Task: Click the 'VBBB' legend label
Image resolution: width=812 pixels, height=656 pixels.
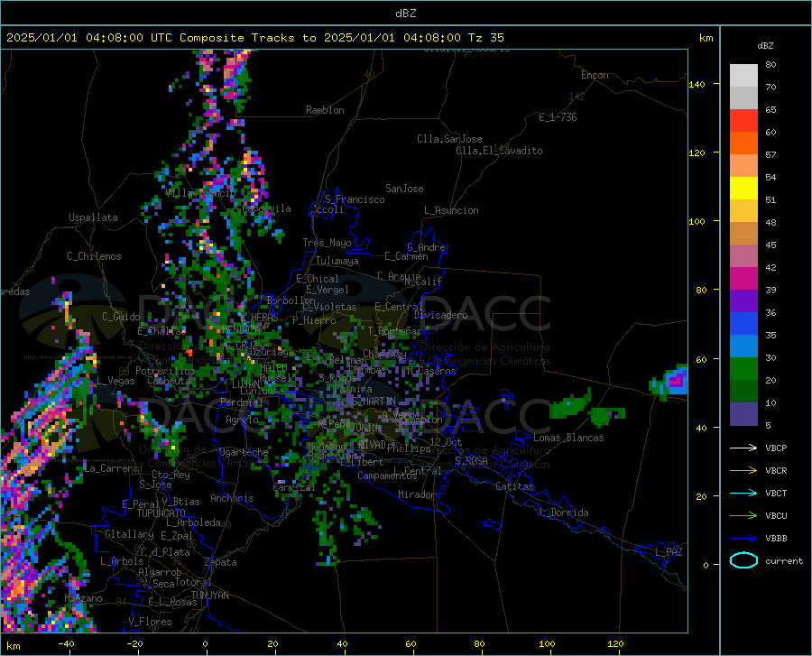Action: point(776,539)
